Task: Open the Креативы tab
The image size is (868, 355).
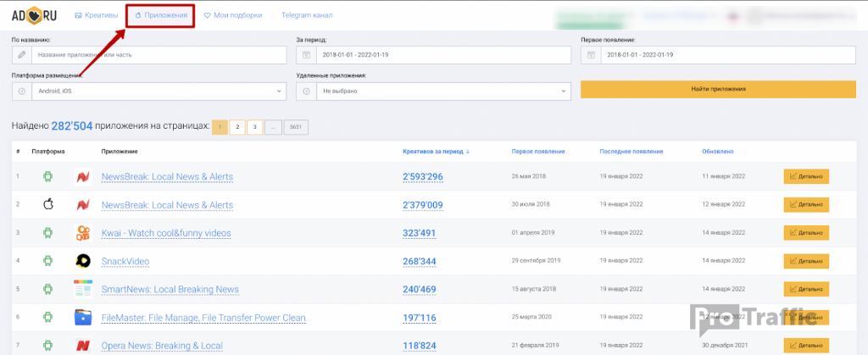Action: tap(96, 15)
